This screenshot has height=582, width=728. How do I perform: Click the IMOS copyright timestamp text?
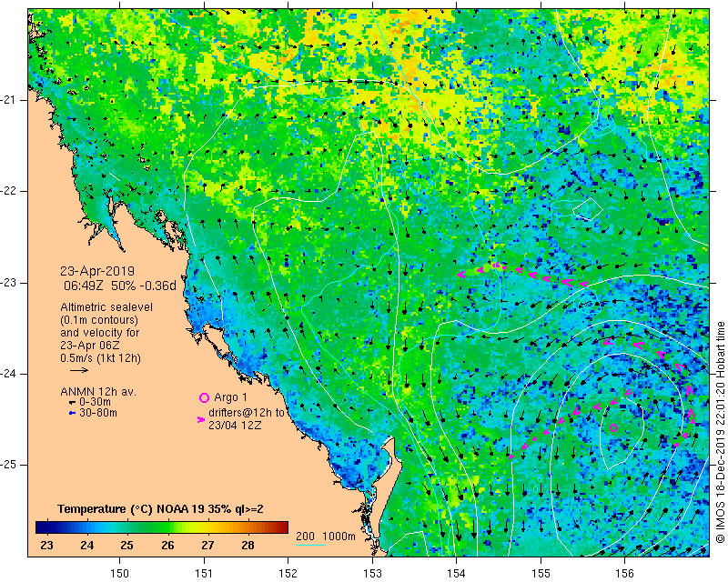tap(721, 432)
